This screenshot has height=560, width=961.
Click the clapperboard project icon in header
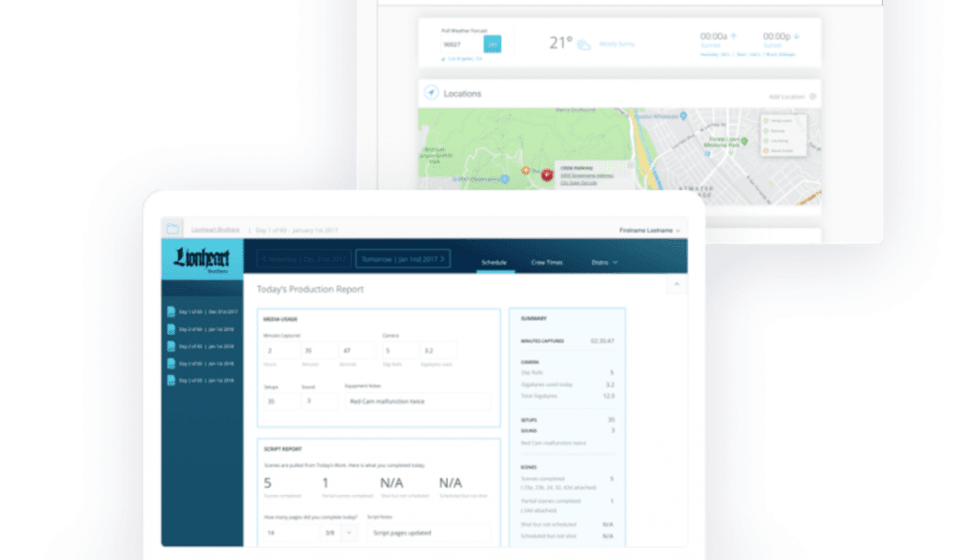coord(172,229)
